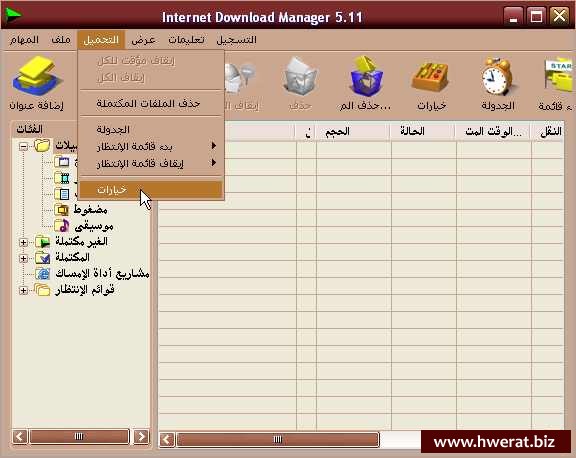Screen dimensions: 576x458
Task: Open the Scheduler (الجدولة) alarm clock icon
Action: pos(498,76)
